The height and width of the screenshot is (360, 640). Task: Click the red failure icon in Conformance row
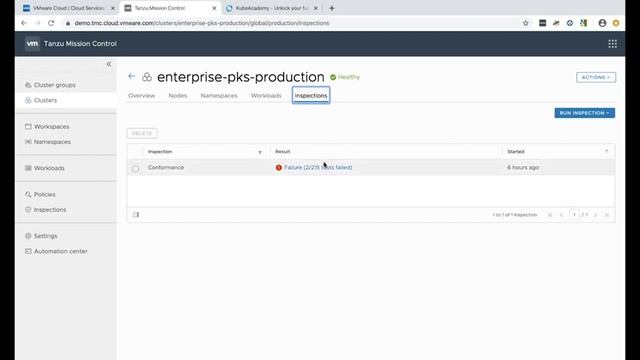click(x=279, y=167)
